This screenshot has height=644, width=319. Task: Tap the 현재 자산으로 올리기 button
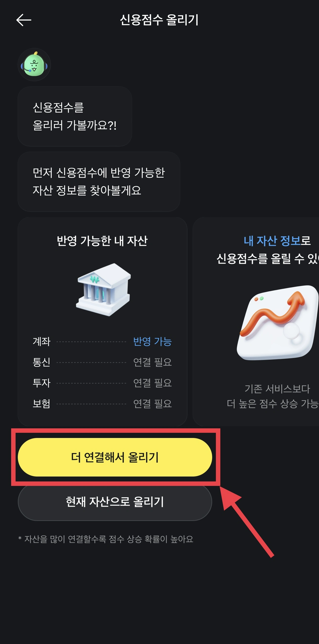[115, 502]
